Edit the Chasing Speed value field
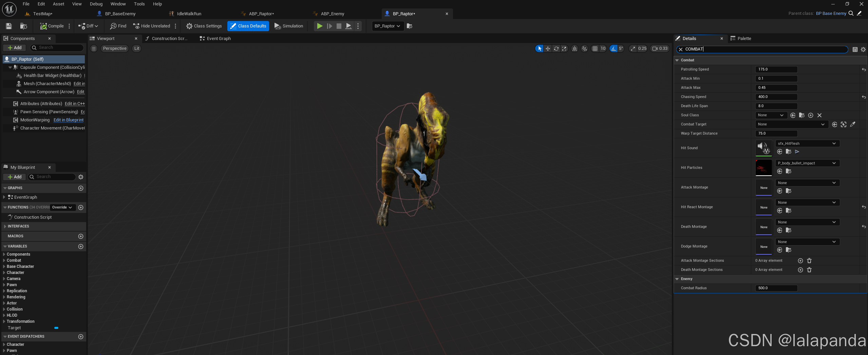This screenshot has width=868, height=355. pyautogui.click(x=776, y=97)
